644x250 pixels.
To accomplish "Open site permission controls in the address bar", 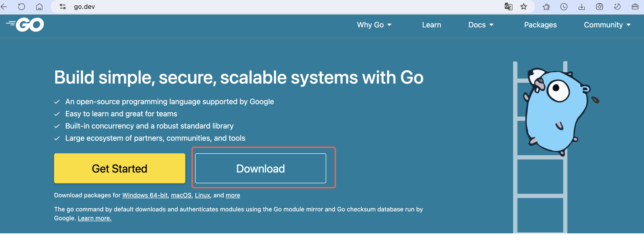I will coord(62,7).
